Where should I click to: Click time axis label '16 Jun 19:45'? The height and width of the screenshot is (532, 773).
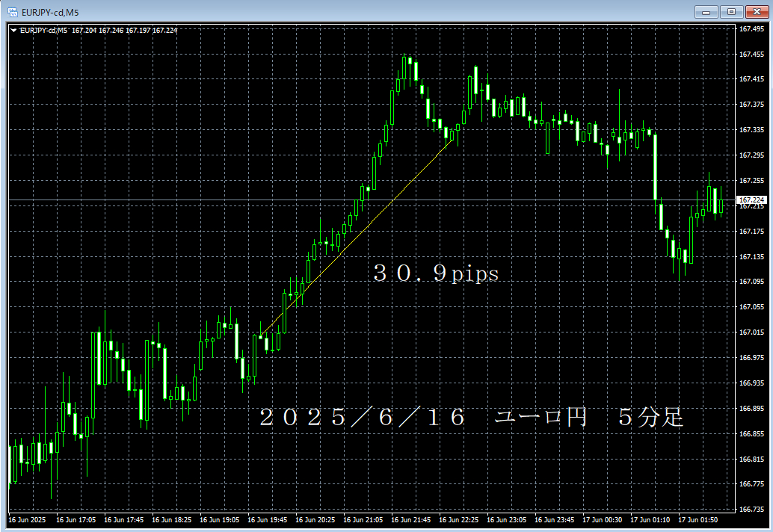(267, 520)
